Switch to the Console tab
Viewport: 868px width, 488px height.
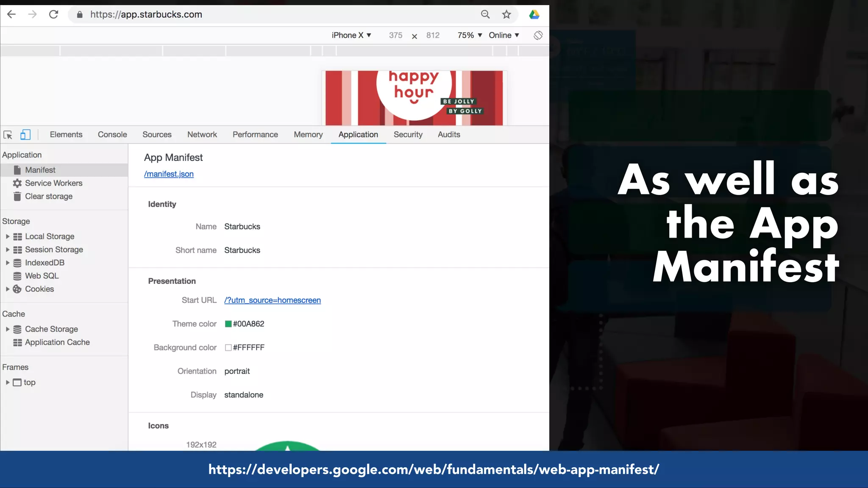coord(112,135)
